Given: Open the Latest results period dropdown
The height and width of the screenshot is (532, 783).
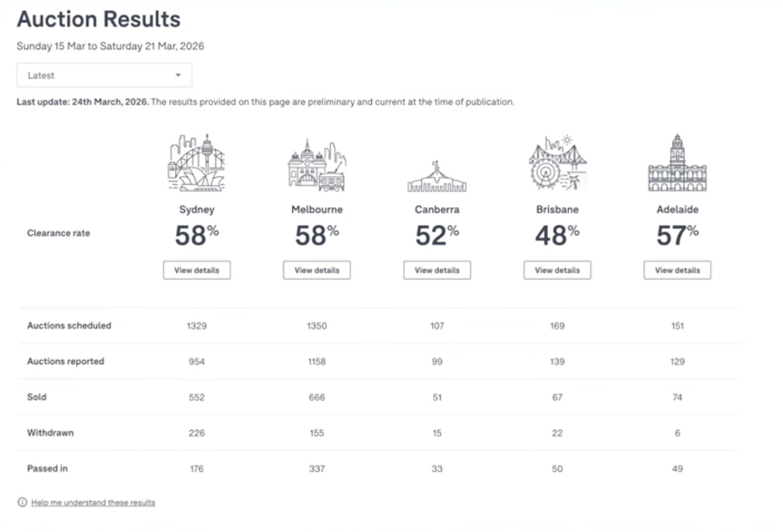Looking at the screenshot, I should 104,75.
